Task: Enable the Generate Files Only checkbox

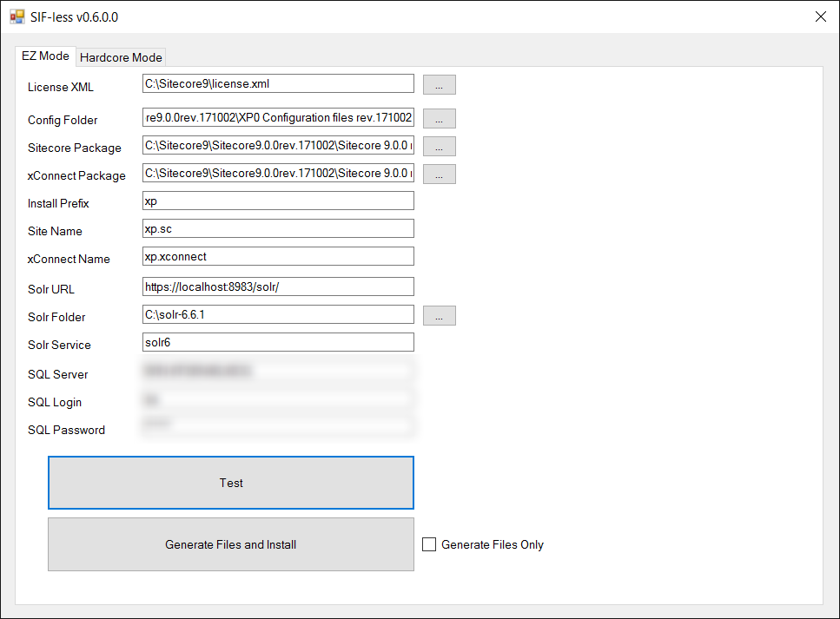Action: pyautogui.click(x=429, y=544)
